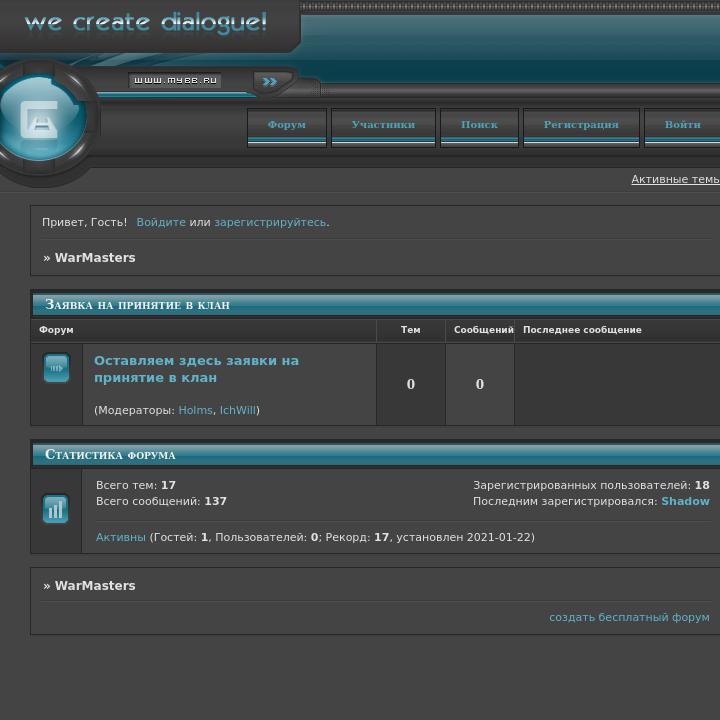Click the Войдите login link

161,222
